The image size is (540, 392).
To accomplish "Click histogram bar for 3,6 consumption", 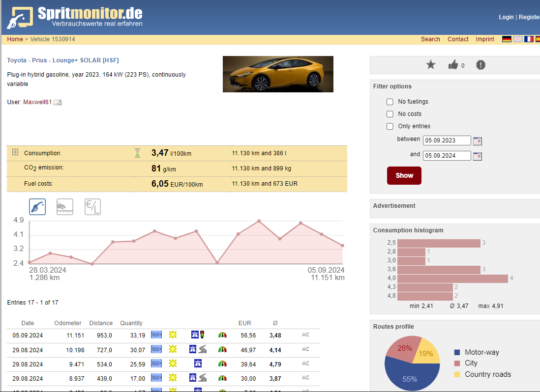I will pos(439,270).
